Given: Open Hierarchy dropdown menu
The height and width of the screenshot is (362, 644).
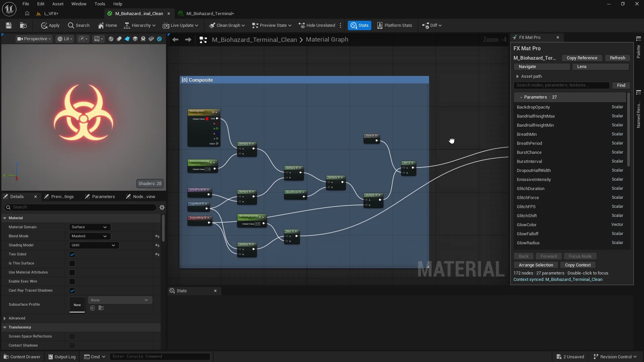Looking at the screenshot, I should [140, 25].
